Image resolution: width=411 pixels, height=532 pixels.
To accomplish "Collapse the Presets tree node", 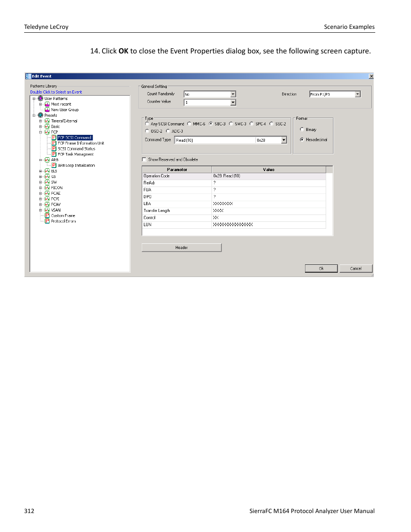I will [x=34, y=115].
